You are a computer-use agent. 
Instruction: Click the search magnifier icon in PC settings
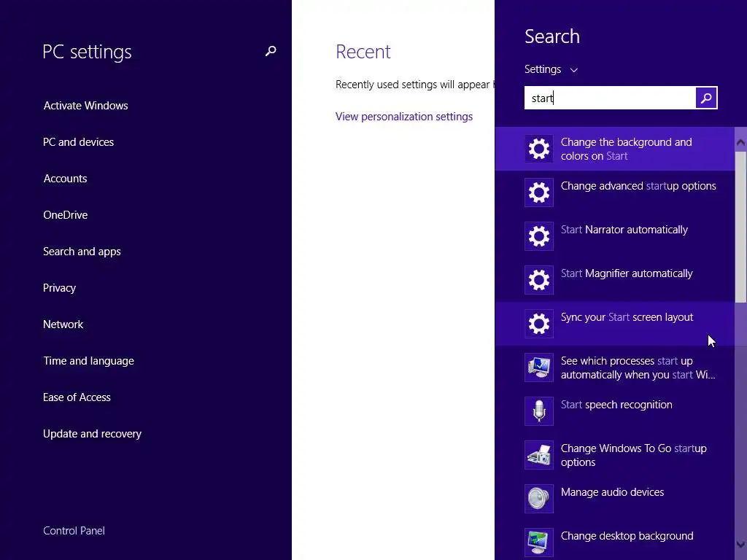[x=271, y=51]
